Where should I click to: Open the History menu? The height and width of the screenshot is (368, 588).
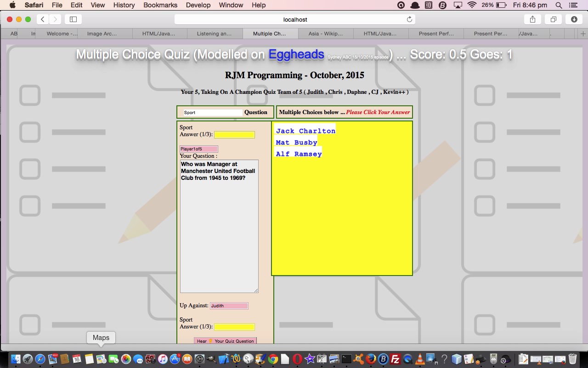pyautogui.click(x=124, y=5)
